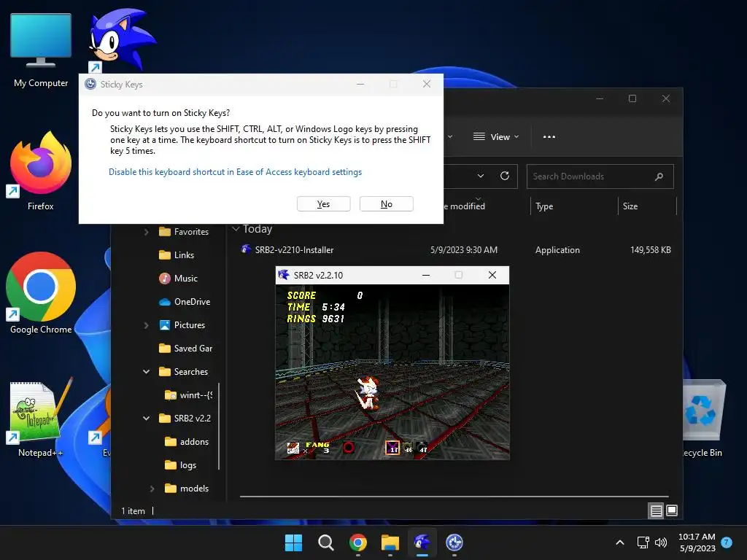Open the Links folder
The height and width of the screenshot is (560, 747).
click(177, 255)
